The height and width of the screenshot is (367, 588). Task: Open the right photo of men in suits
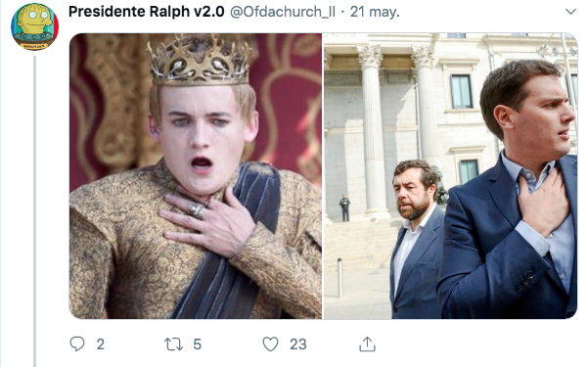click(450, 176)
